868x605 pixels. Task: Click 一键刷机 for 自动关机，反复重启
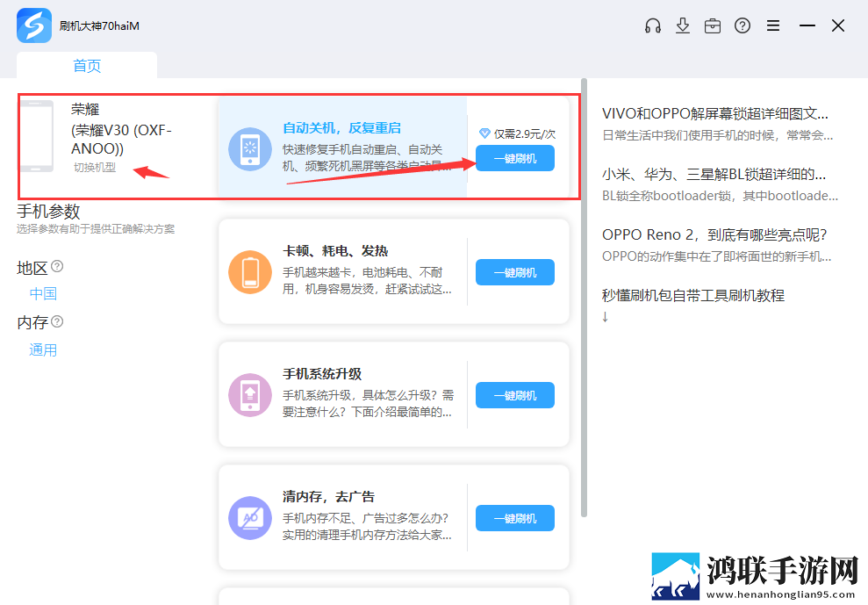point(515,158)
